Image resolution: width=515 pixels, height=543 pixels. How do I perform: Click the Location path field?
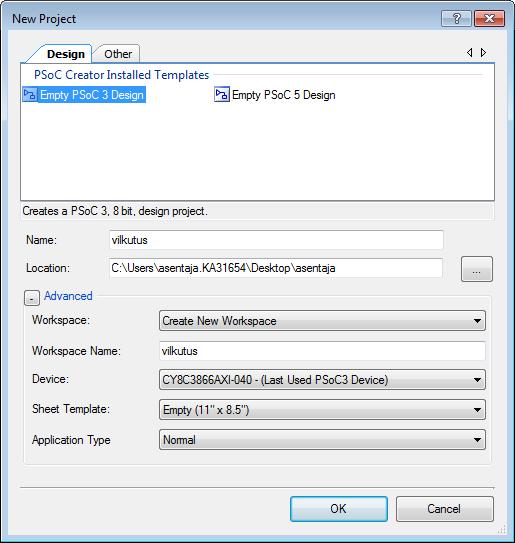coord(276,268)
